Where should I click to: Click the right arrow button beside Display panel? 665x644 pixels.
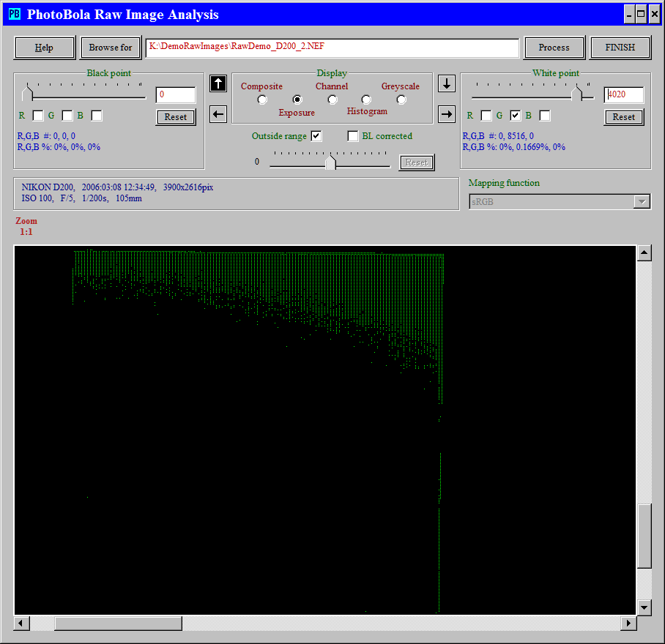tap(447, 114)
